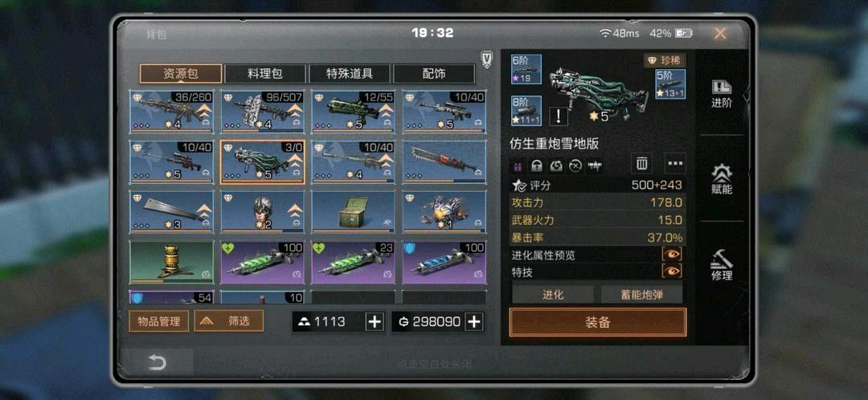The image size is (868, 400).
Task: Click the exclamation mark info icon
Action: click(559, 116)
